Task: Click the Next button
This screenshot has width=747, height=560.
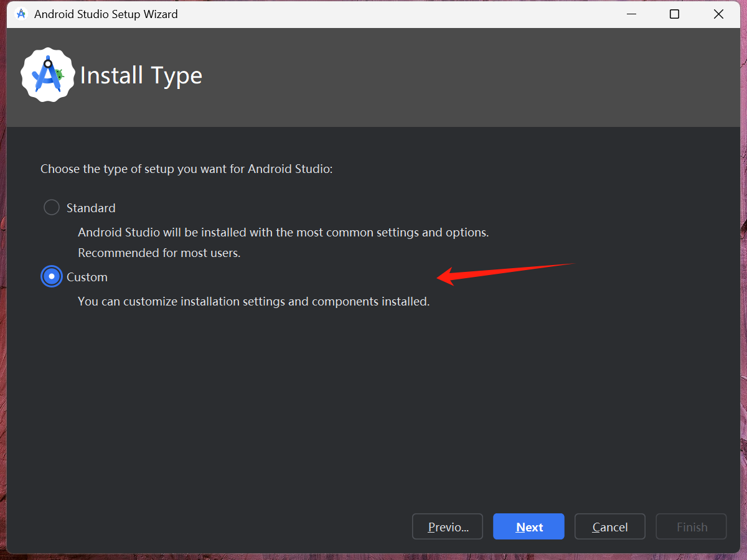Action: 529,526
